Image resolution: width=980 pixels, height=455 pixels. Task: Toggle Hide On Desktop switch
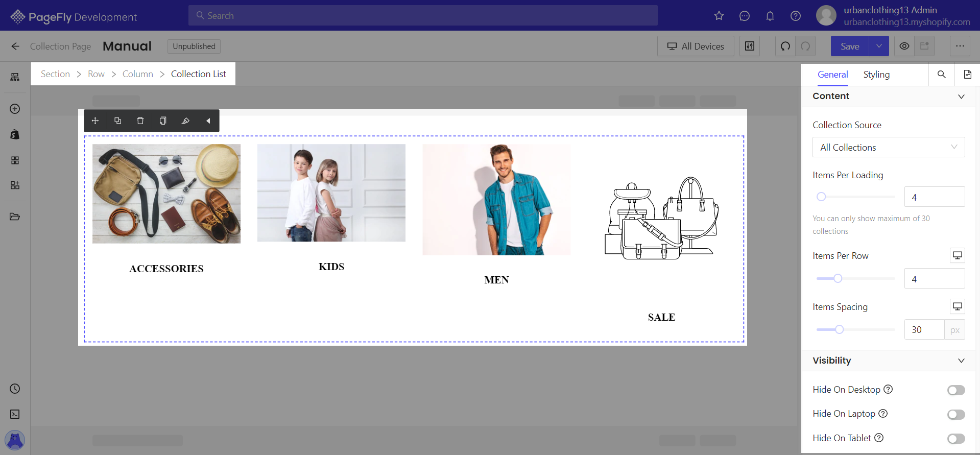[x=956, y=390]
